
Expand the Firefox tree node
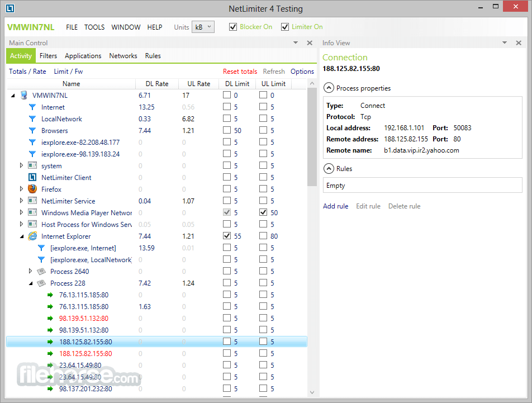21,189
